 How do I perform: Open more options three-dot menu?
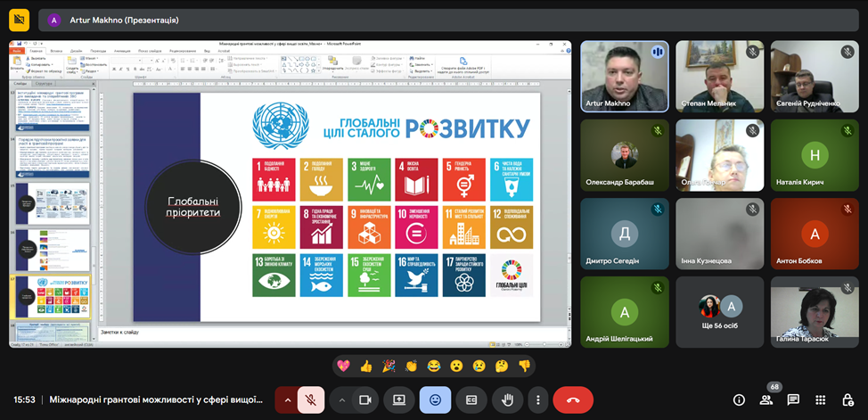coord(537,399)
